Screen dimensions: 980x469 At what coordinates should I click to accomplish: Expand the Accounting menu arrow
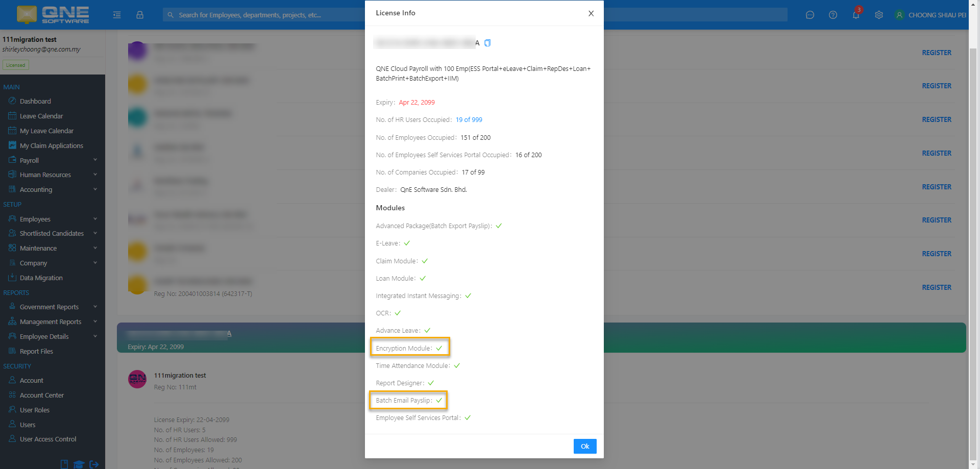click(x=95, y=189)
